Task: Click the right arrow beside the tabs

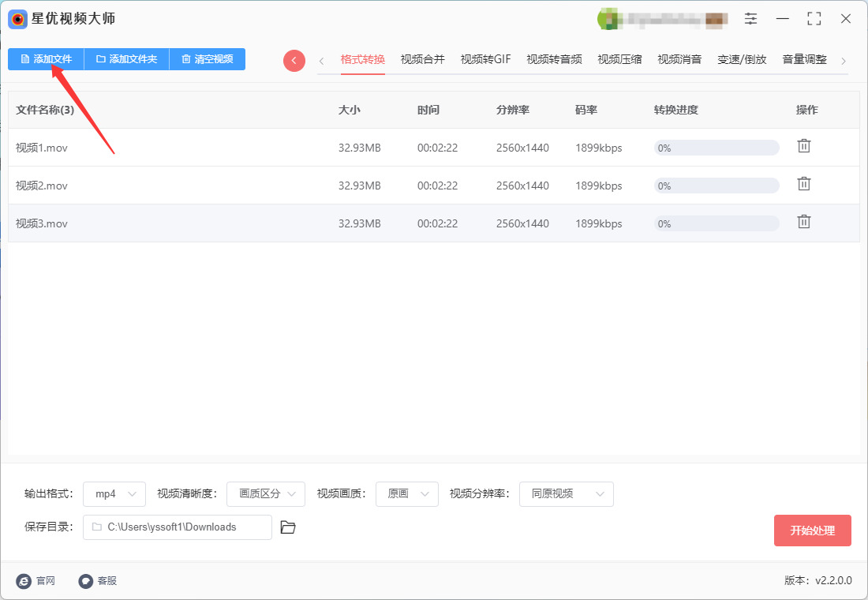Action: tap(844, 61)
